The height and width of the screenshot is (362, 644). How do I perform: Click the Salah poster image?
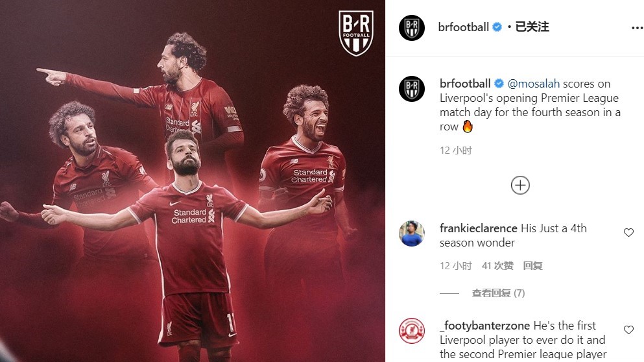click(193, 181)
